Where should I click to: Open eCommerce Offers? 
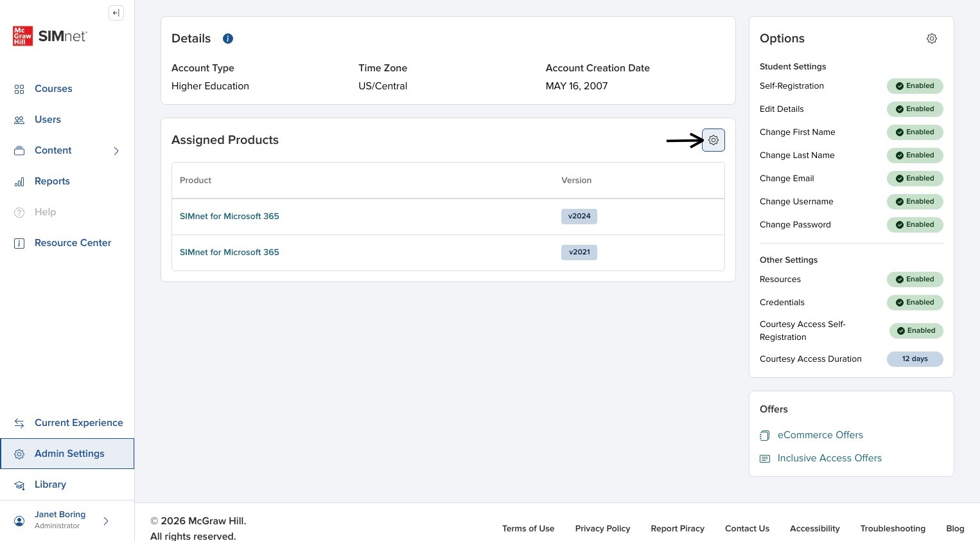tap(820, 435)
